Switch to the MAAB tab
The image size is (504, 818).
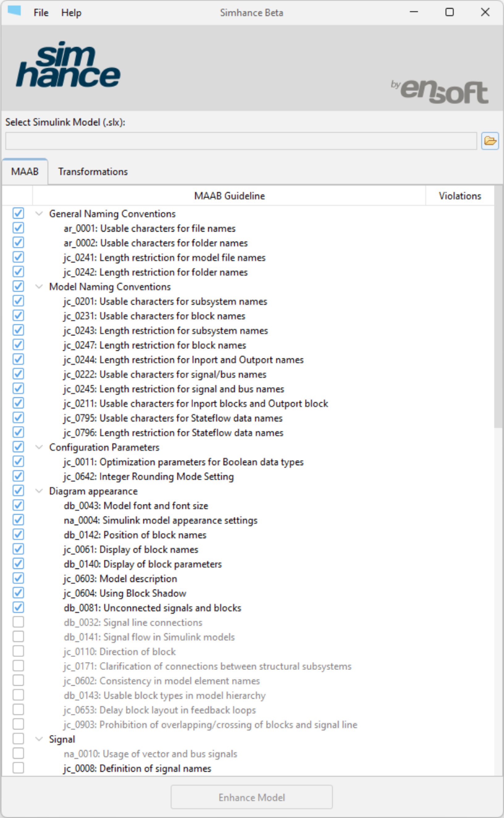click(x=25, y=171)
